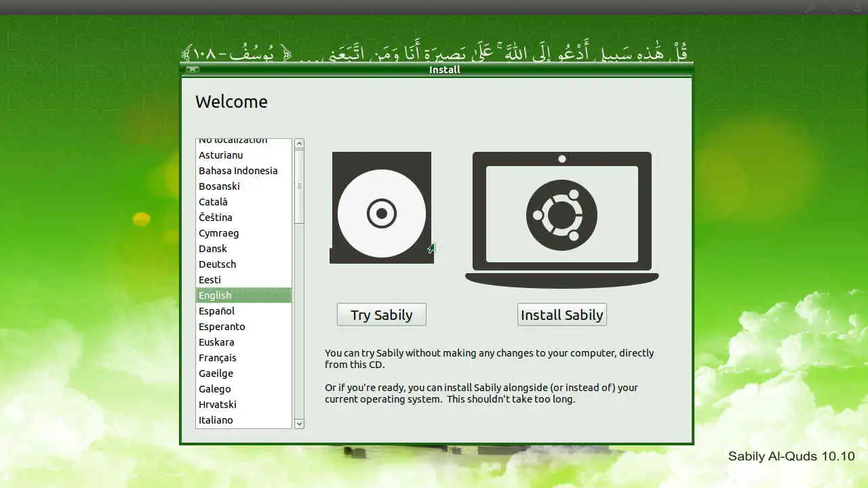Click the language list scrollbar thumb
The image size is (868, 488).
(299, 186)
